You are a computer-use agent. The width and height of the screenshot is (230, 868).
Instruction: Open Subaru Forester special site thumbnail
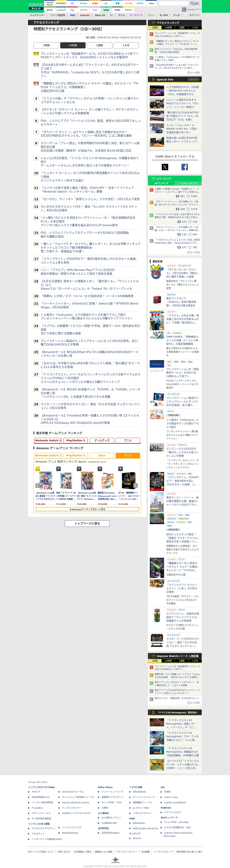click(x=157, y=129)
